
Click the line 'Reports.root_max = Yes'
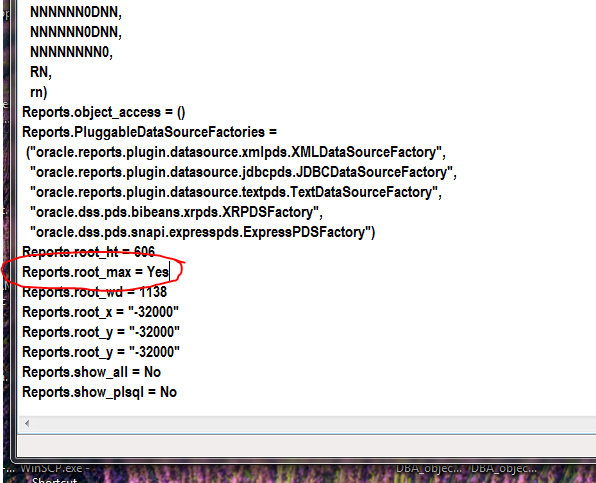point(95,272)
